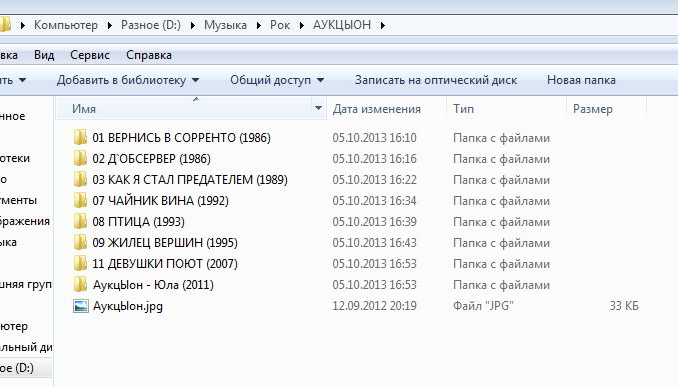The image size is (678, 387).
Task: Go to Рок in the address bar
Action: coord(280,25)
